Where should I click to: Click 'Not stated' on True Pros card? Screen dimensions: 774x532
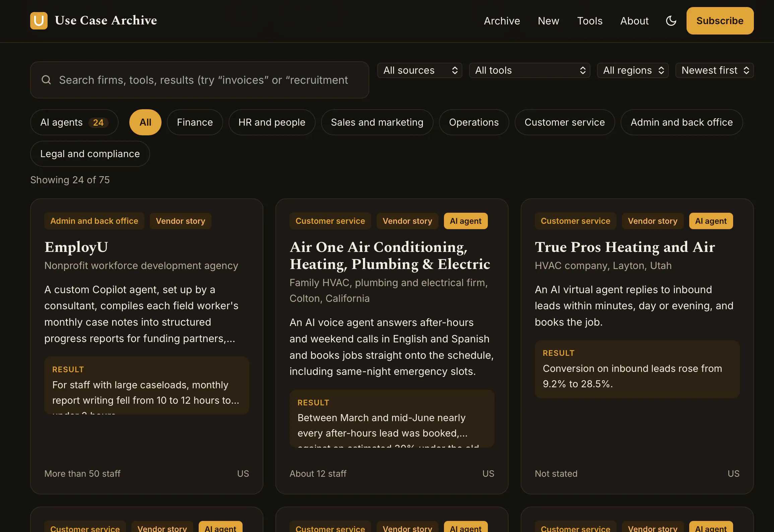click(556, 473)
